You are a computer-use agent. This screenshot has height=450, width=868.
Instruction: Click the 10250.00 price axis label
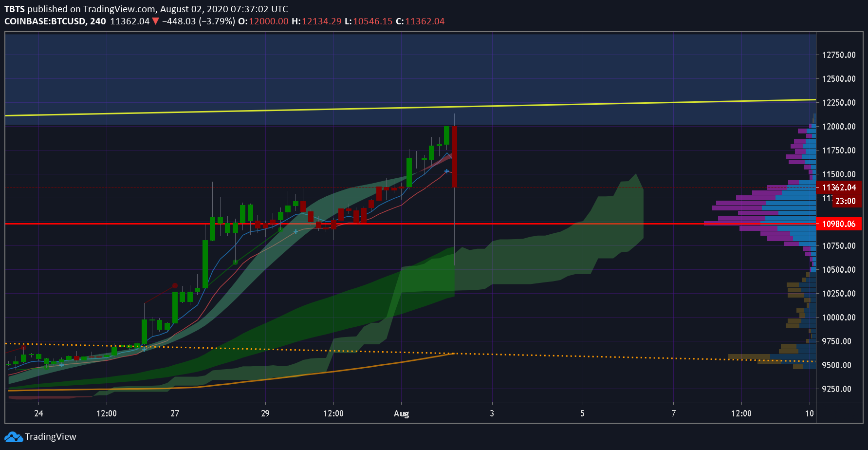(x=839, y=294)
